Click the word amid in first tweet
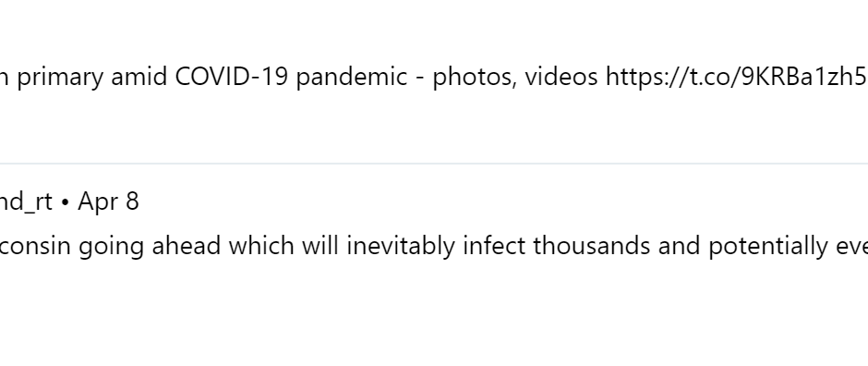 pos(139,77)
